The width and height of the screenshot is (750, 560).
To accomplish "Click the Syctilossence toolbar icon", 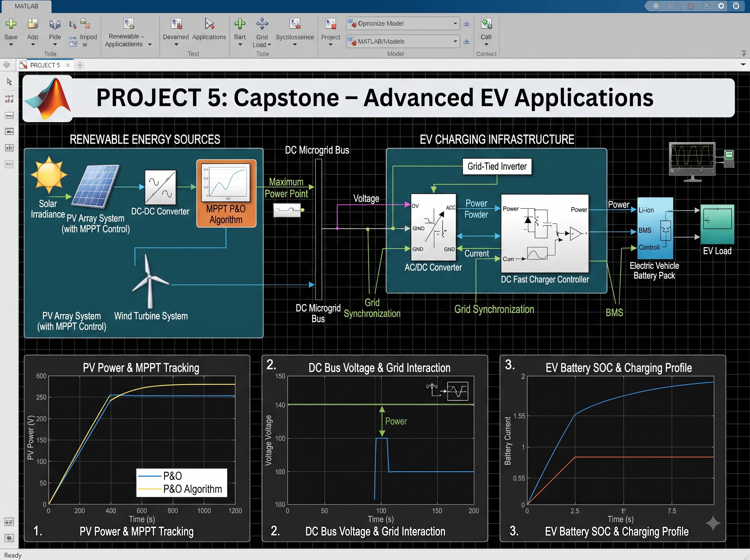I will pyautogui.click(x=295, y=24).
